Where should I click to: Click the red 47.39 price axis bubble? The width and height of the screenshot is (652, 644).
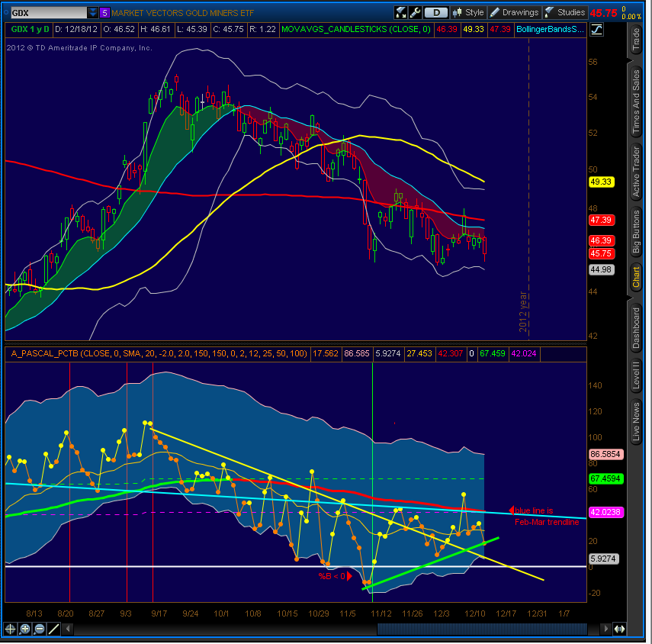point(601,220)
